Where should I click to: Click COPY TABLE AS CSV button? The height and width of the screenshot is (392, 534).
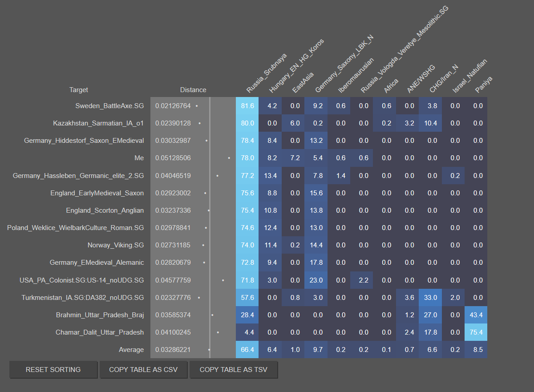coord(143,370)
